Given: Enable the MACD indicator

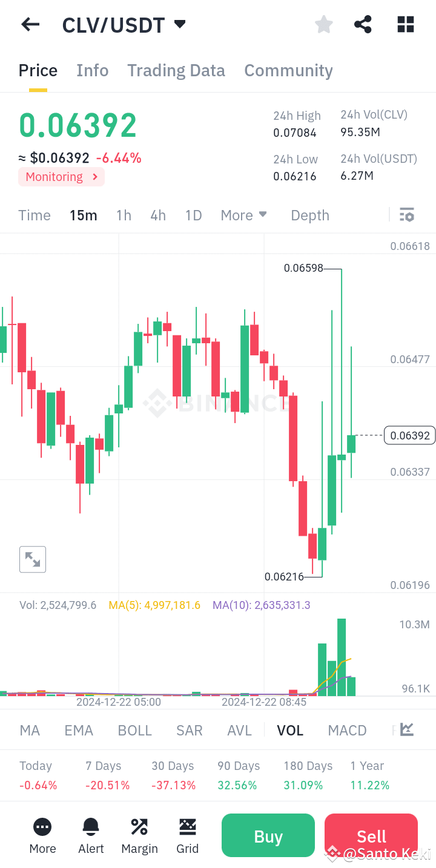Looking at the screenshot, I should (x=347, y=730).
